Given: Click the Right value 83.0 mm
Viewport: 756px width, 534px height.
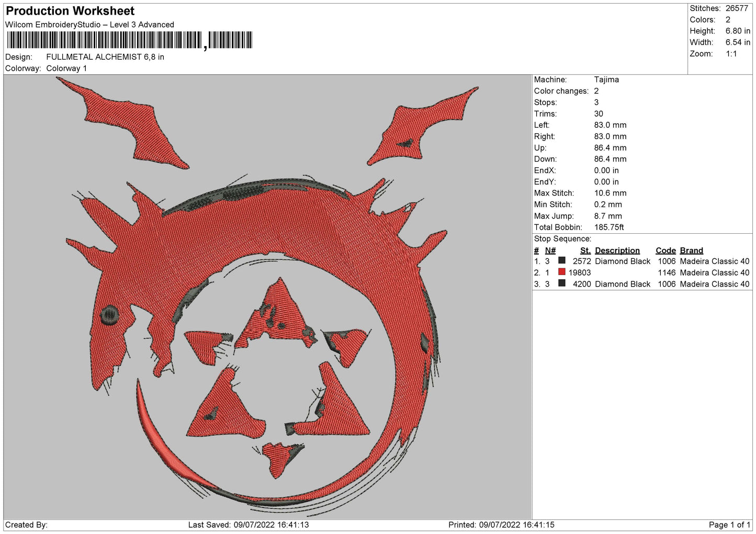Looking at the screenshot, I should (610, 137).
